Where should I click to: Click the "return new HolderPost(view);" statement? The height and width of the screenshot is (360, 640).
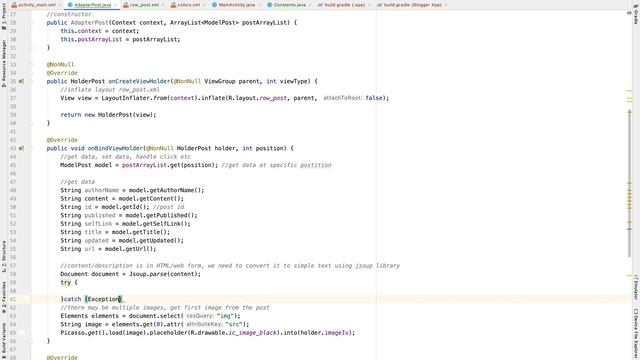coord(108,115)
